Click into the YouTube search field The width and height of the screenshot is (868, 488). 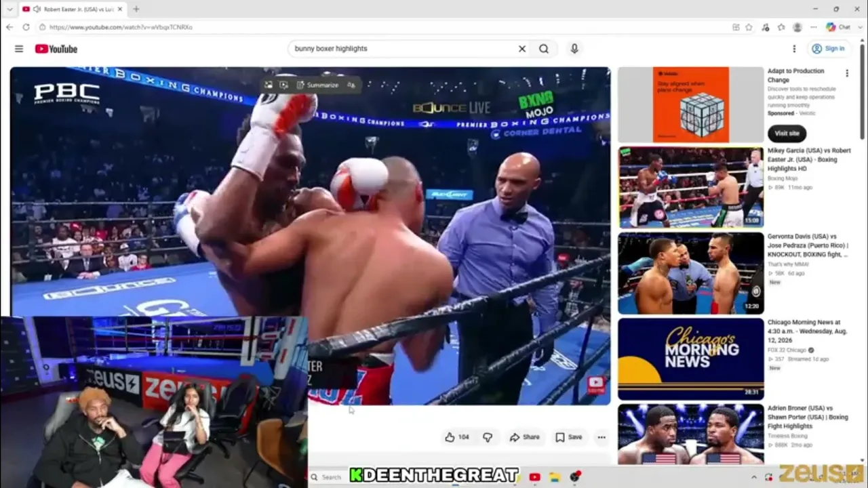[x=403, y=49]
